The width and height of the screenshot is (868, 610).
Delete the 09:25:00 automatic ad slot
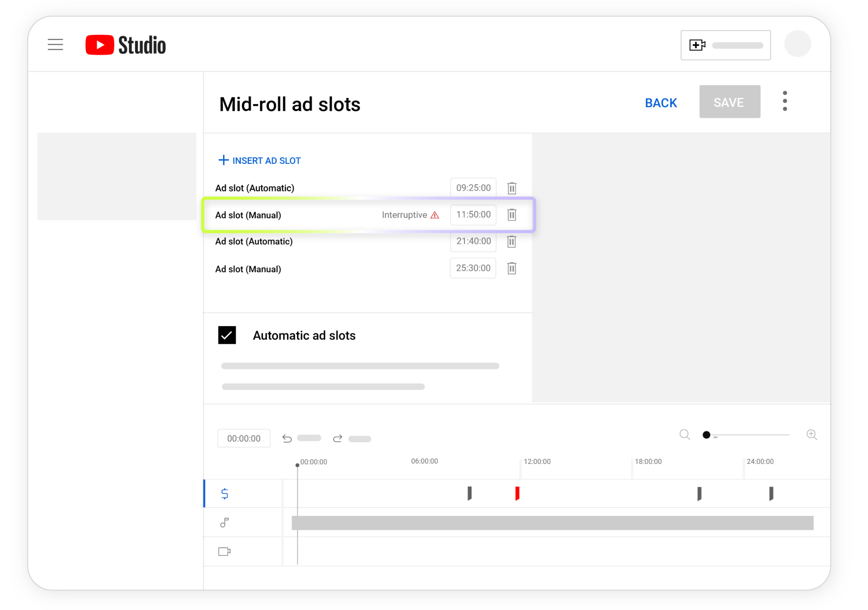[512, 188]
